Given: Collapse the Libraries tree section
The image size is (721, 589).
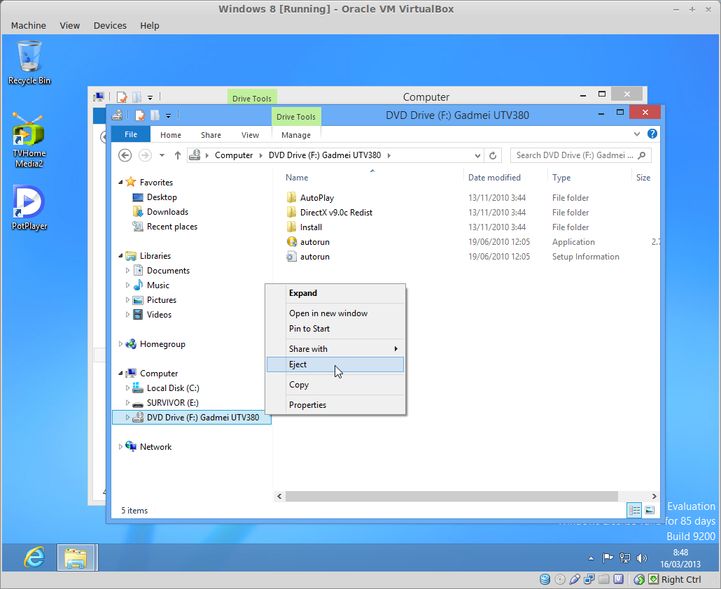Looking at the screenshot, I should 120,256.
